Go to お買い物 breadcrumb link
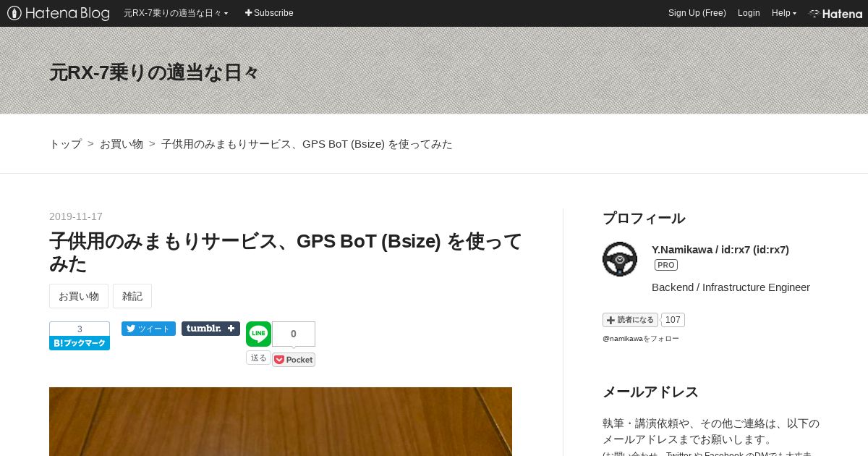The image size is (868, 456). (x=122, y=144)
